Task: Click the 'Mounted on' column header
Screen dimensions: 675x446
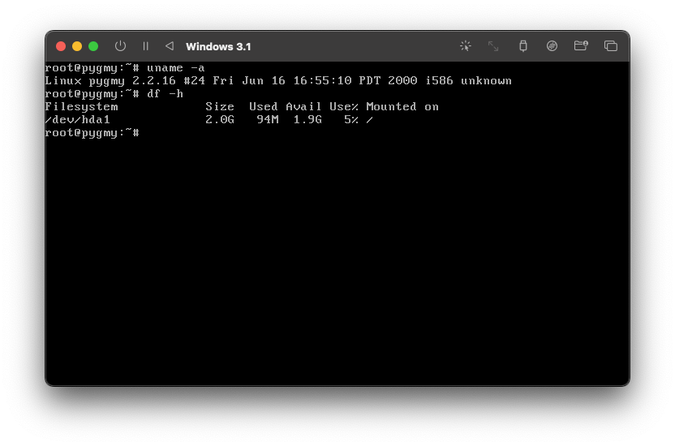Action: [x=402, y=107]
